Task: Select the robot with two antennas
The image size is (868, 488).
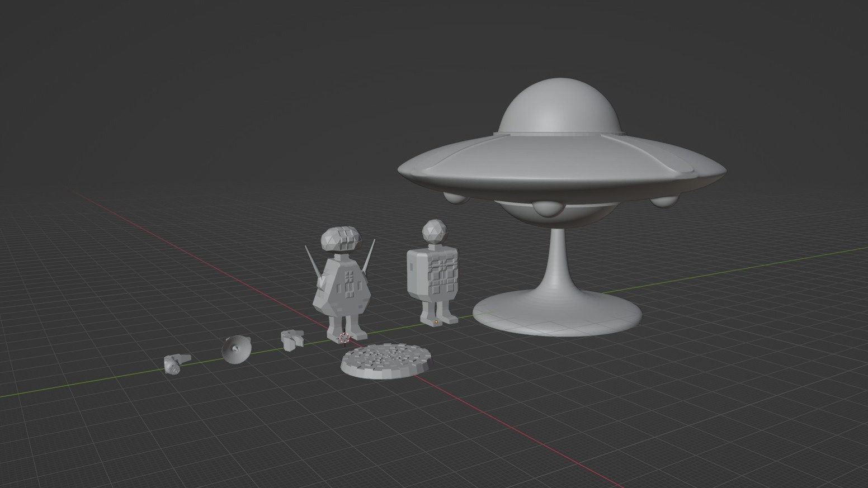Action: coord(341,288)
